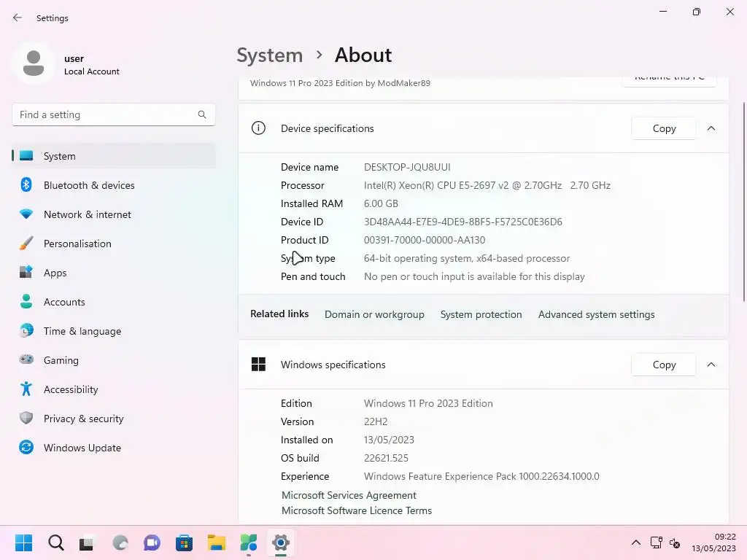
Task: Launch Microsoft Edge from taskbar
Action: 120,542
